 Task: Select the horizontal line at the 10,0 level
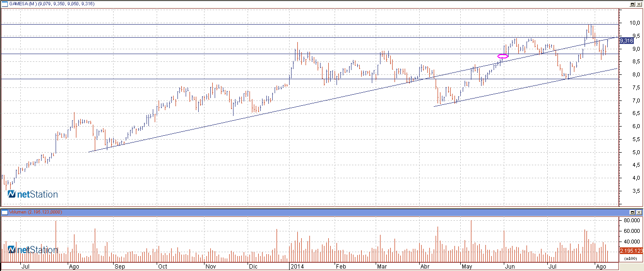(309, 24)
